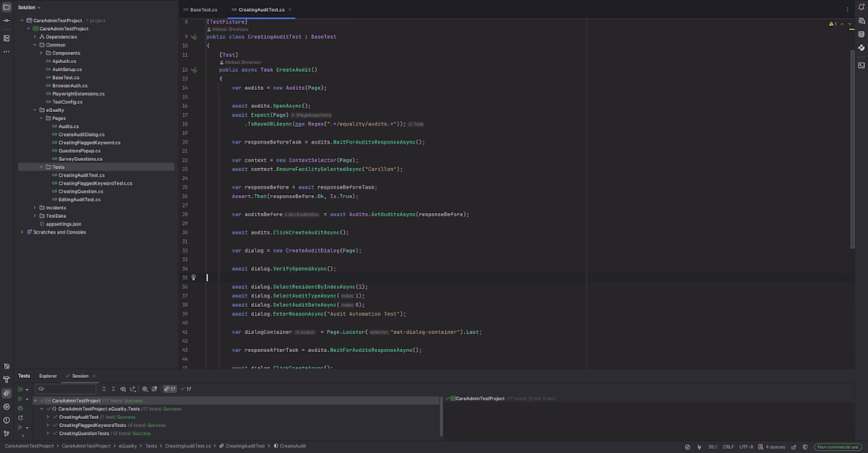Switch to the BaseTest.cs editor tab
This screenshot has width=868, height=453.
point(200,9)
